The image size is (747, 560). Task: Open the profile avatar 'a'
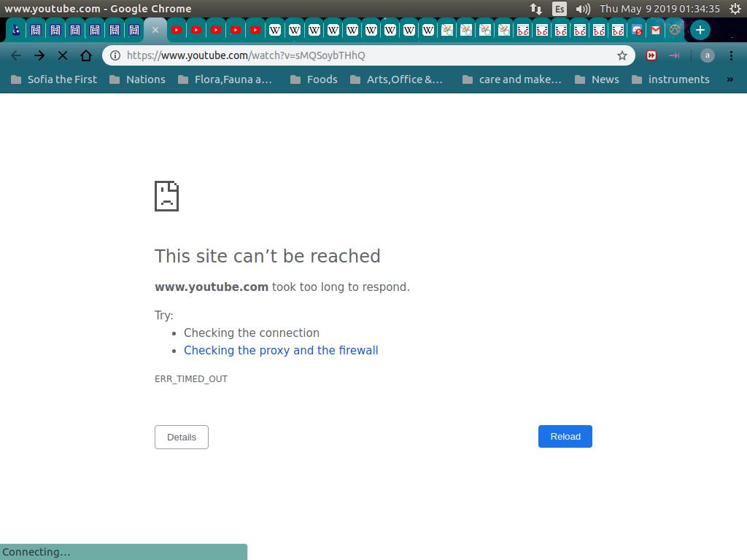(x=708, y=55)
